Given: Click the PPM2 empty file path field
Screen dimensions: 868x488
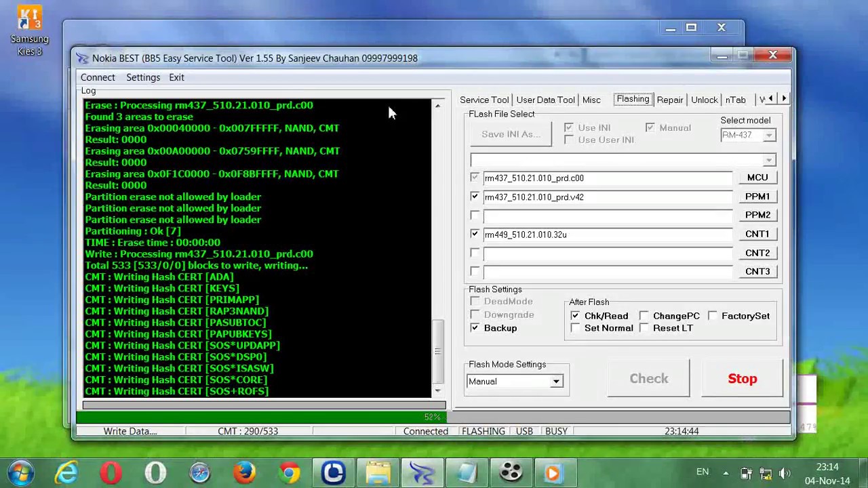Looking at the screenshot, I should (608, 216).
